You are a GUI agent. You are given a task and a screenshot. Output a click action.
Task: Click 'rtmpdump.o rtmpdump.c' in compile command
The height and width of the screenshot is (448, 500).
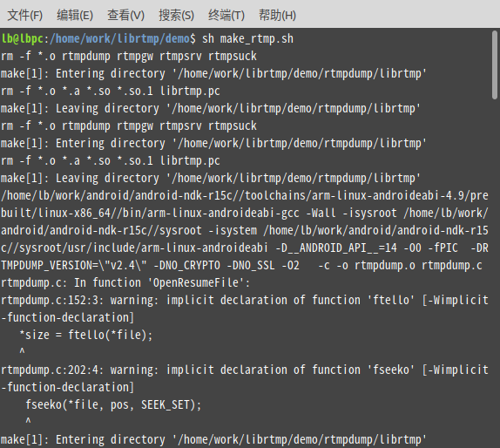418,265
